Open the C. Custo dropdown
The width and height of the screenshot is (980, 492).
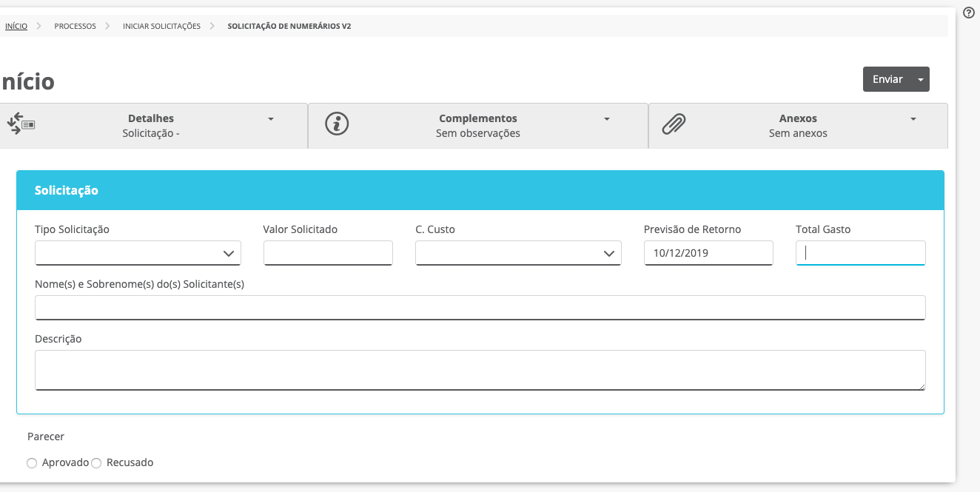[518, 253]
